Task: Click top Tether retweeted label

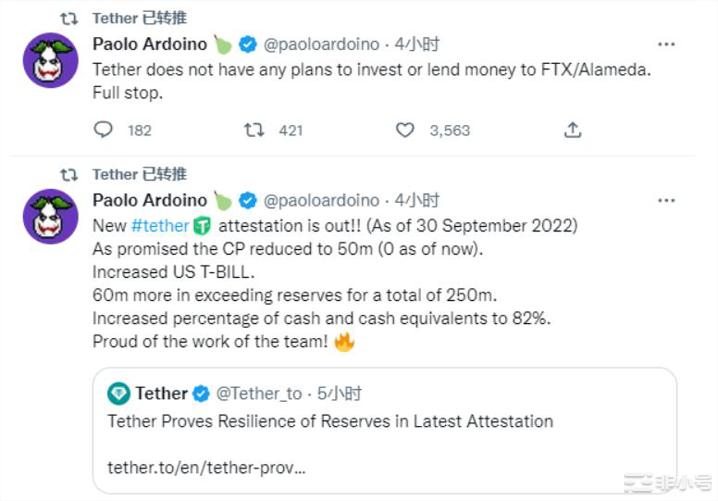Action: (x=138, y=17)
